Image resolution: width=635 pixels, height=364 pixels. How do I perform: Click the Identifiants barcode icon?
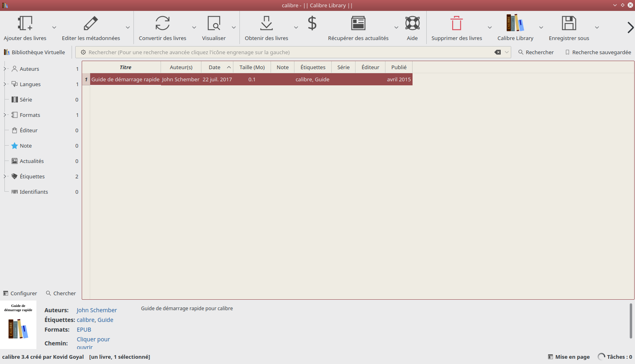(15, 192)
